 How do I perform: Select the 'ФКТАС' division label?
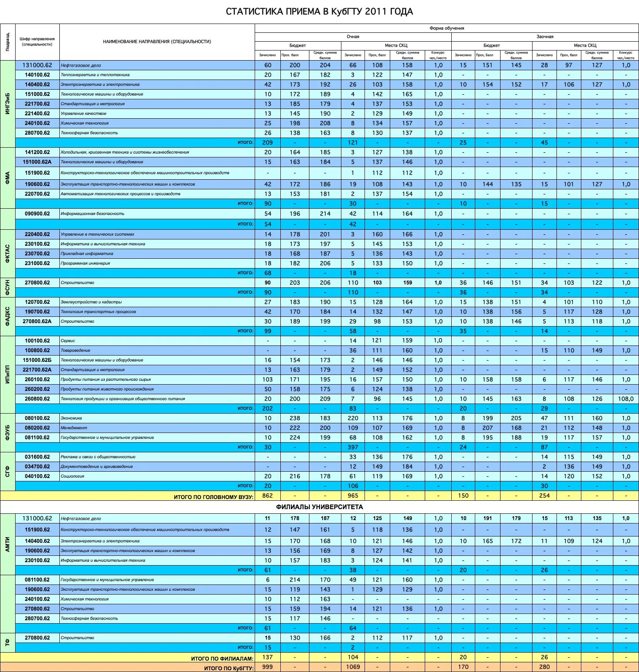tap(8, 254)
